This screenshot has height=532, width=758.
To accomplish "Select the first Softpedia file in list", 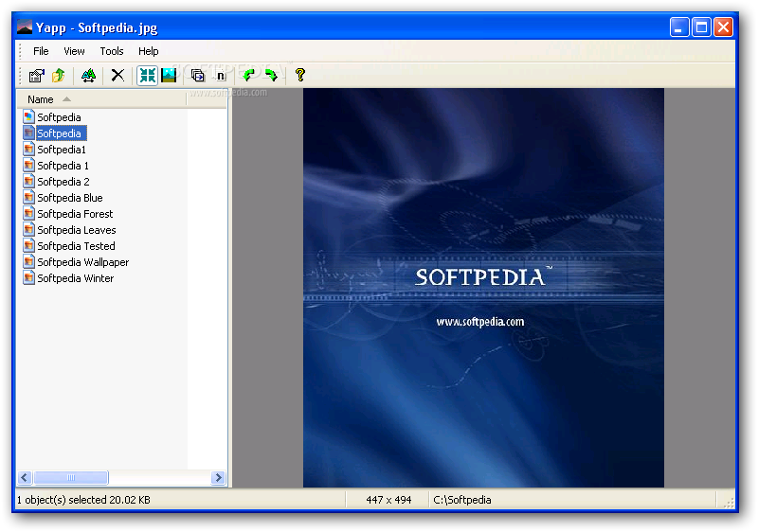I will [59, 117].
